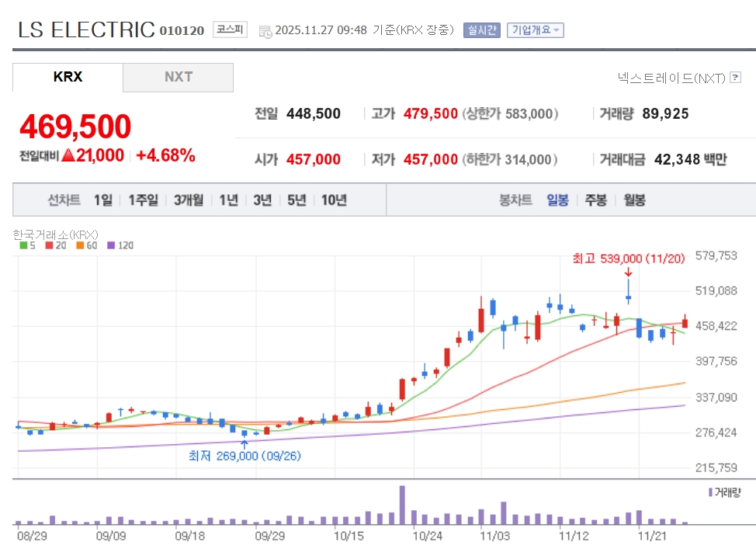Click the 전일 value 448,500
The height and width of the screenshot is (559, 756).
pyautogui.click(x=314, y=114)
